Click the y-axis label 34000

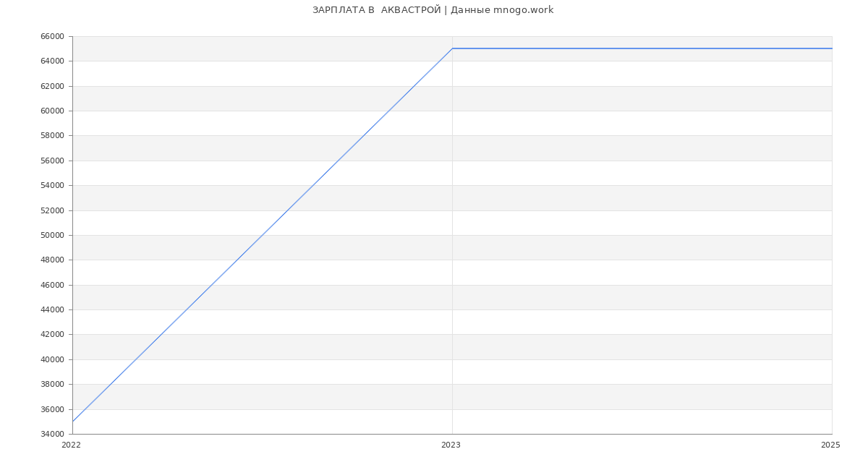[x=52, y=434]
